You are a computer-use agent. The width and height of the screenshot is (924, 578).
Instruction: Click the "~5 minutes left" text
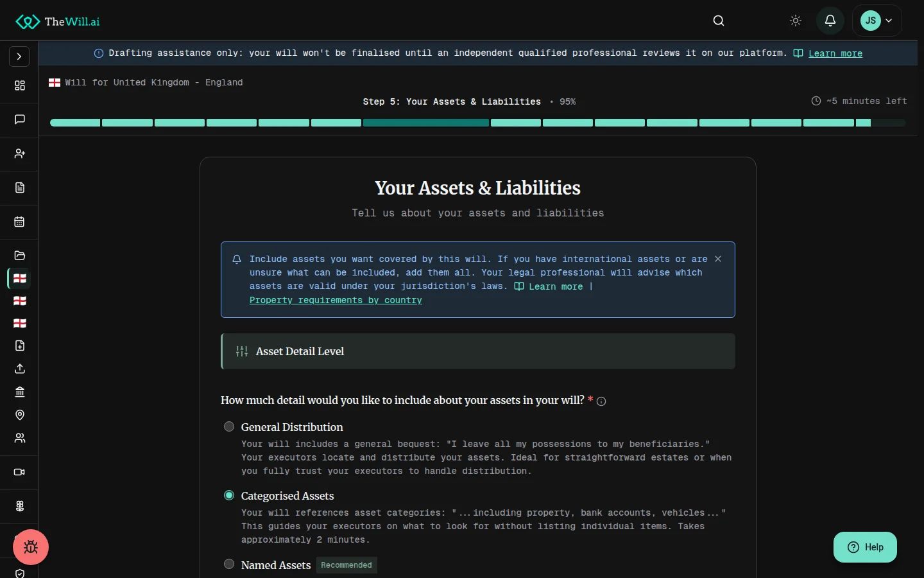pyautogui.click(x=866, y=101)
